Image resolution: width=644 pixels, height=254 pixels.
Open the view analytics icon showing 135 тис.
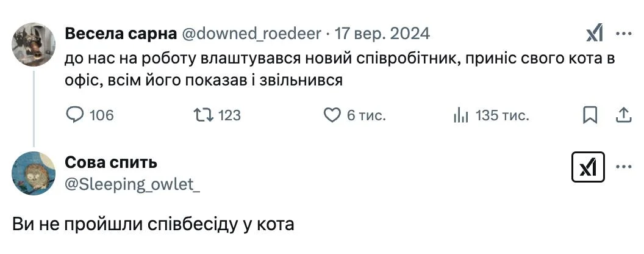(460, 115)
